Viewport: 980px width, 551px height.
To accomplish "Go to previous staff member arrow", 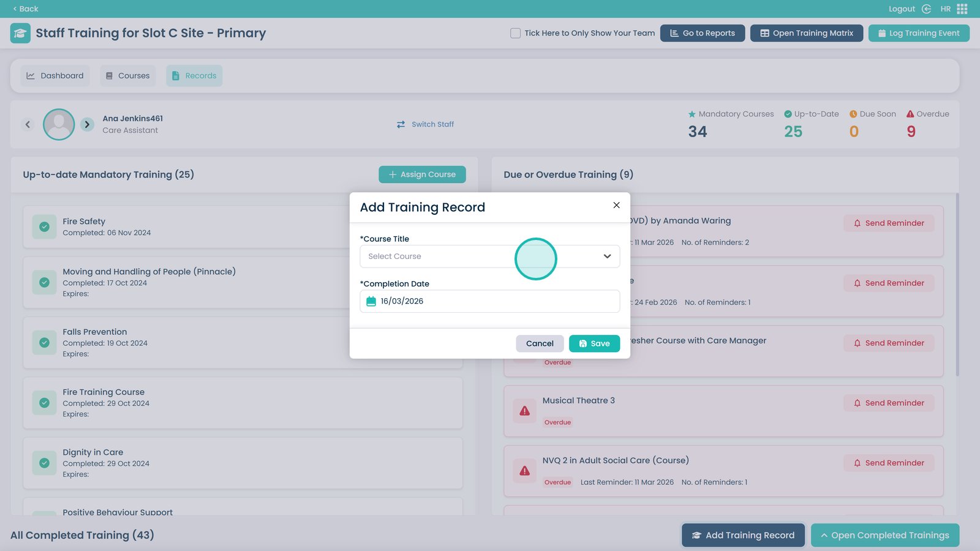I will [x=28, y=124].
